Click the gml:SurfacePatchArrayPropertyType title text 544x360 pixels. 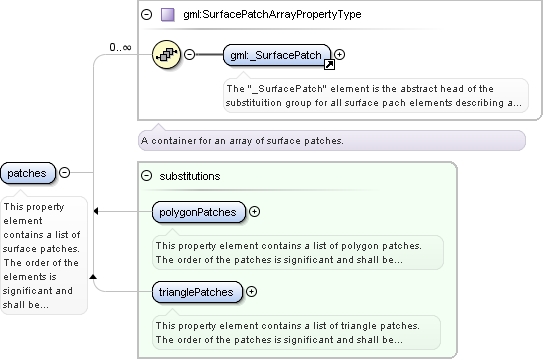pyautogui.click(x=272, y=15)
